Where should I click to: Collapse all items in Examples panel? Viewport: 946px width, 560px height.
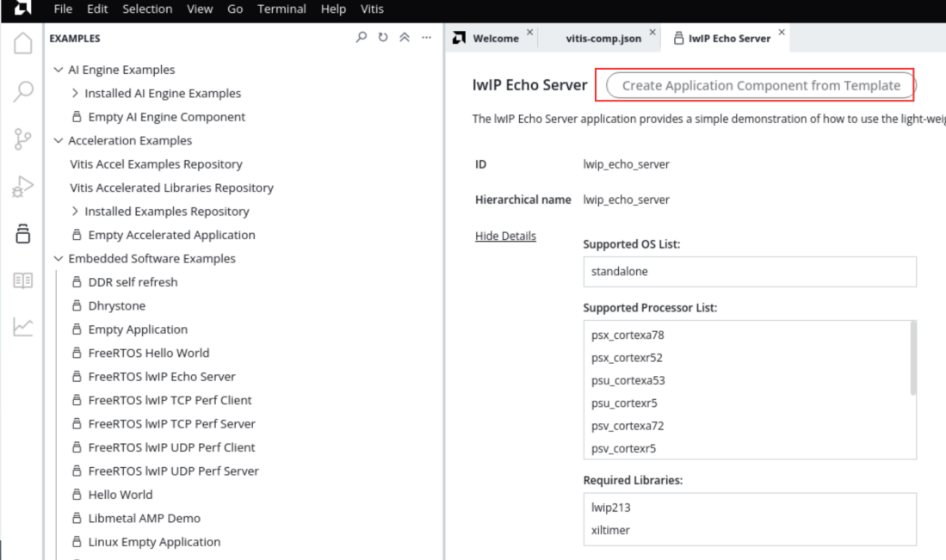405,37
